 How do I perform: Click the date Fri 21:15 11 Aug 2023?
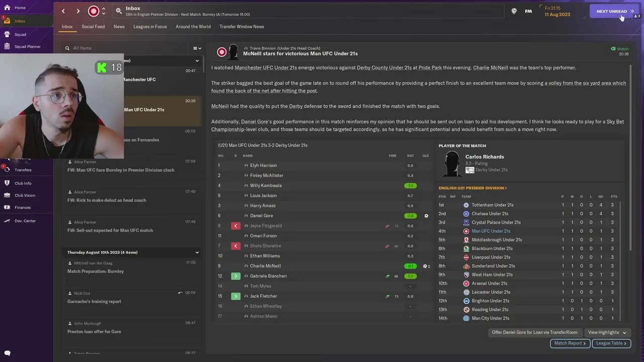(557, 11)
